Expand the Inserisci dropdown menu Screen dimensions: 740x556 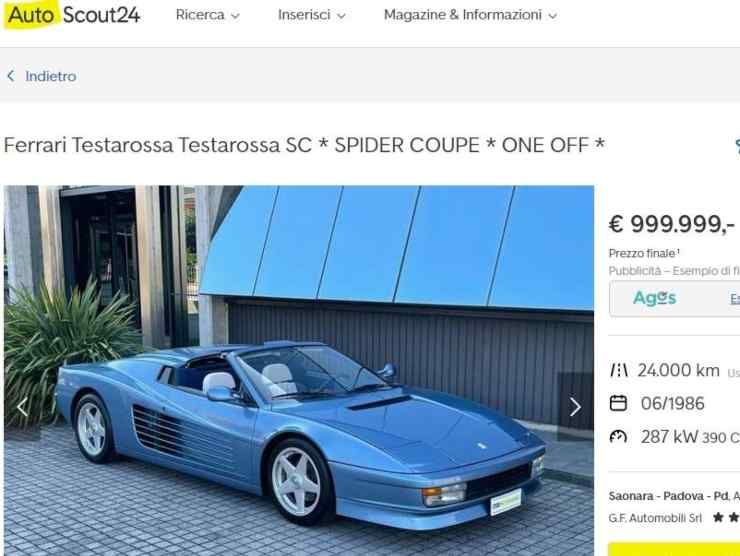(341, 16)
